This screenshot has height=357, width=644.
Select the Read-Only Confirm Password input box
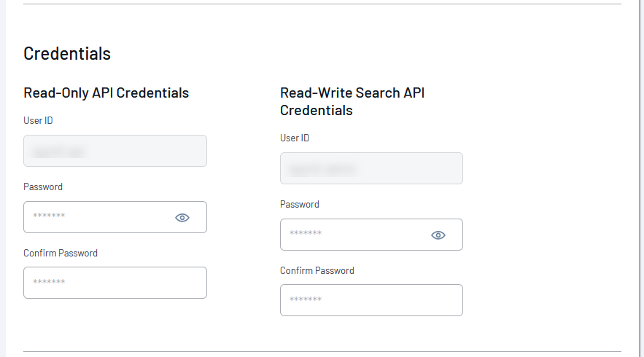[x=115, y=283]
